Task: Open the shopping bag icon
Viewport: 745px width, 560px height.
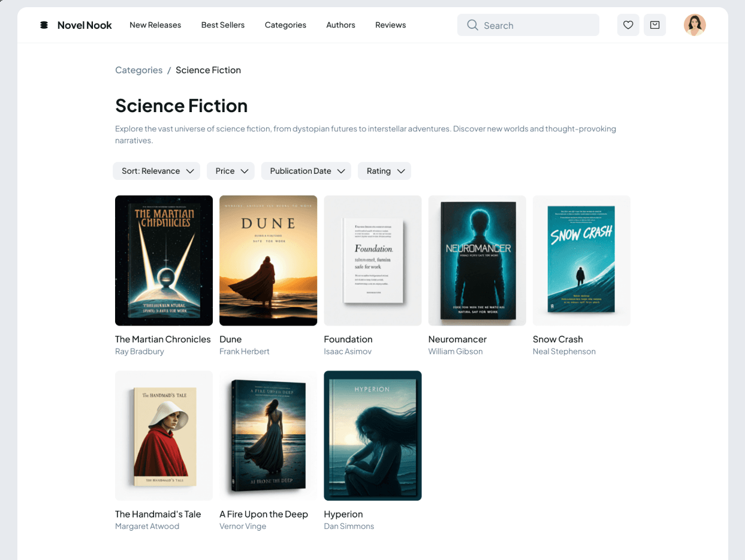Action: pyautogui.click(x=654, y=25)
